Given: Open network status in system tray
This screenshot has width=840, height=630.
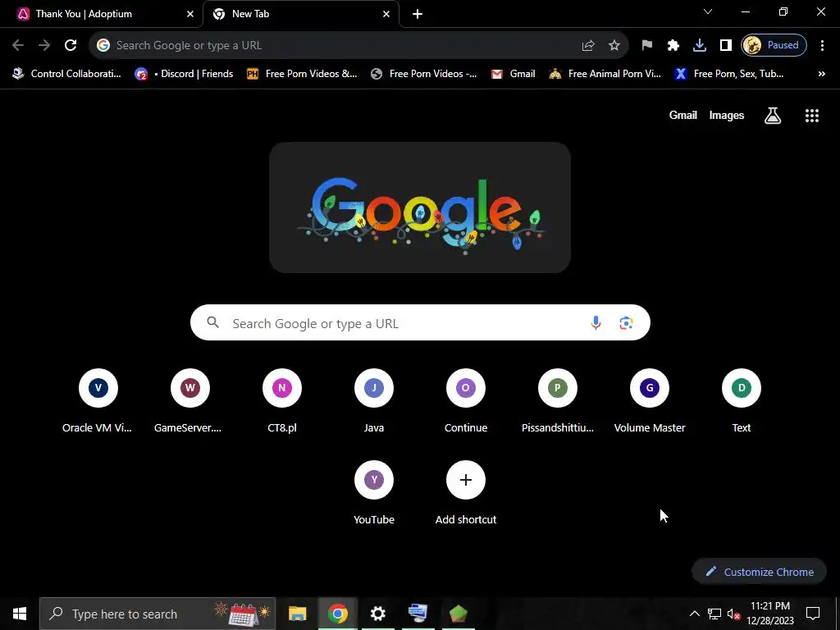Looking at the screenshot, I should coord(714,614).
